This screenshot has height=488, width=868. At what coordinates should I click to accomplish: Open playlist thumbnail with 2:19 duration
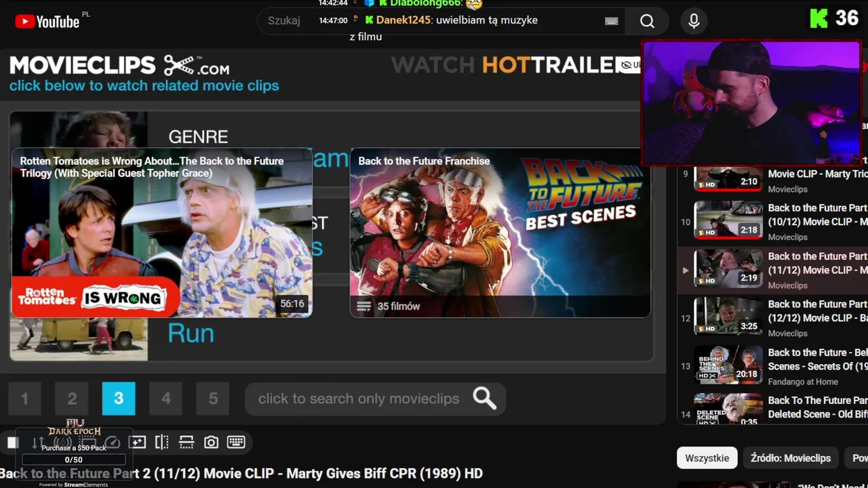pyautogui.click(x=728, y=268)
